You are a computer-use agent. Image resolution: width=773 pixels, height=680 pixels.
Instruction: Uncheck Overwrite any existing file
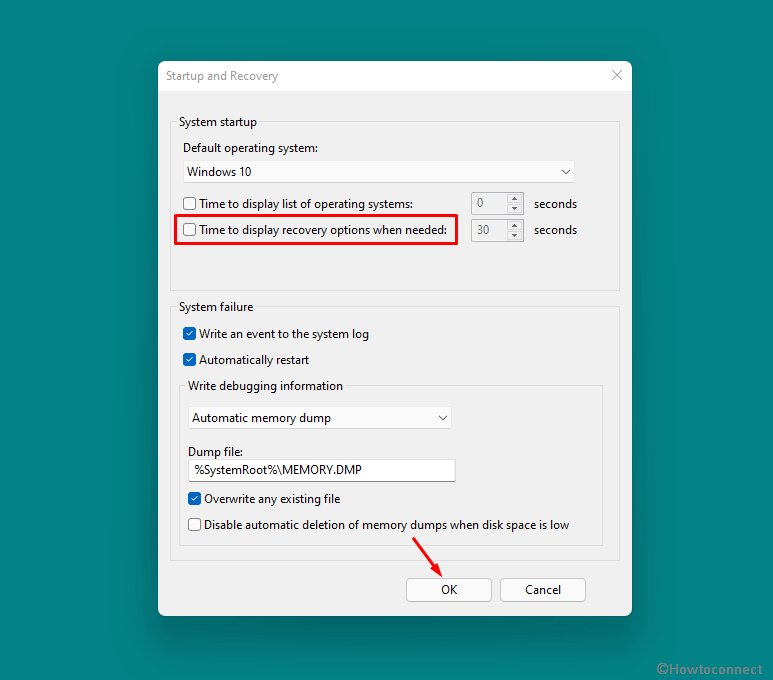195,499
